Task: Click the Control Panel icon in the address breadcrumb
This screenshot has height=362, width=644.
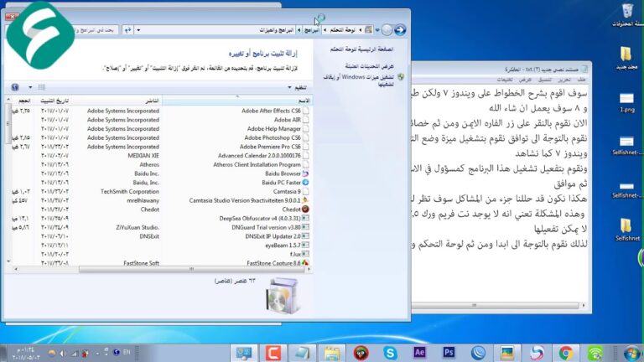Action: coord(368,30)
